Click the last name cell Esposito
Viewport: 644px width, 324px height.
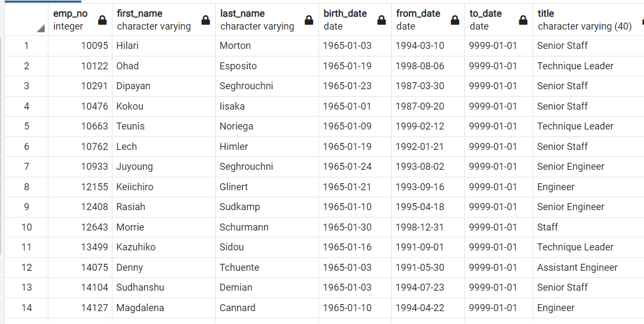click(x=238, y=66)
